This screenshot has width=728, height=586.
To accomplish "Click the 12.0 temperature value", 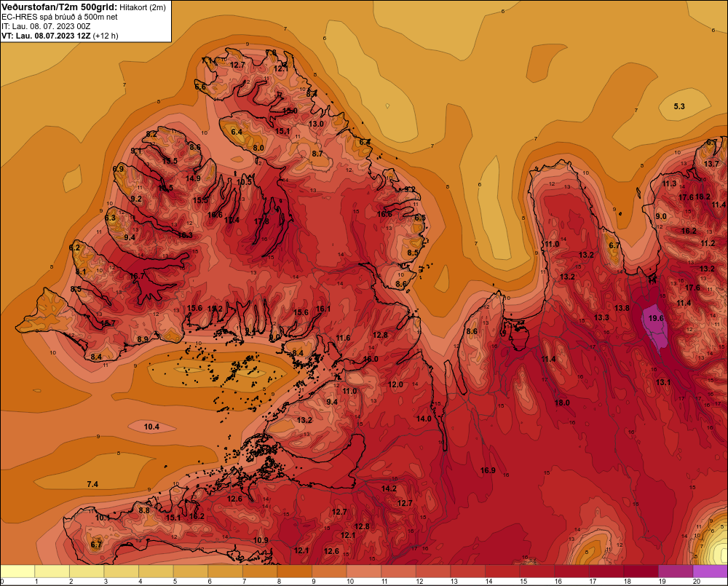I will coord(395,384).
